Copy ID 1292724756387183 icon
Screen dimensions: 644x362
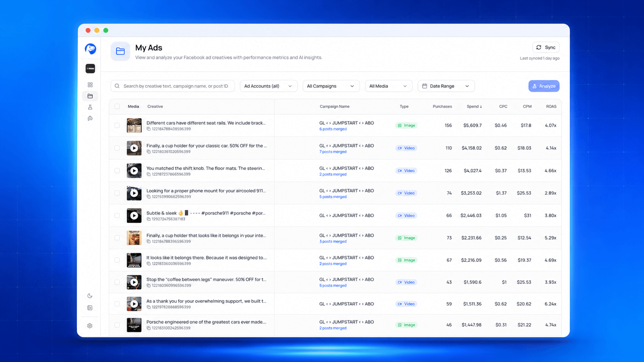pyautogui.click(x=149, y=219)
